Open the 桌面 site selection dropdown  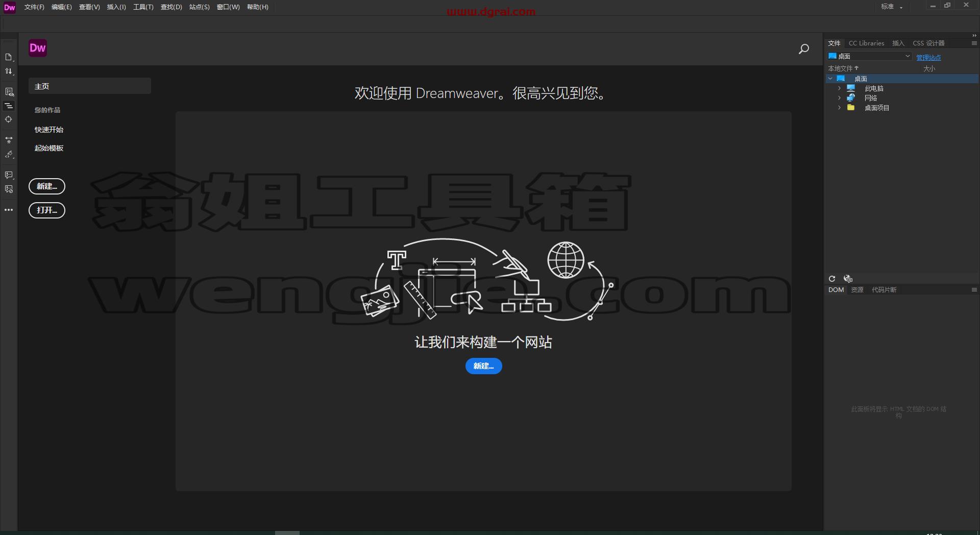(x=870, y=56)
